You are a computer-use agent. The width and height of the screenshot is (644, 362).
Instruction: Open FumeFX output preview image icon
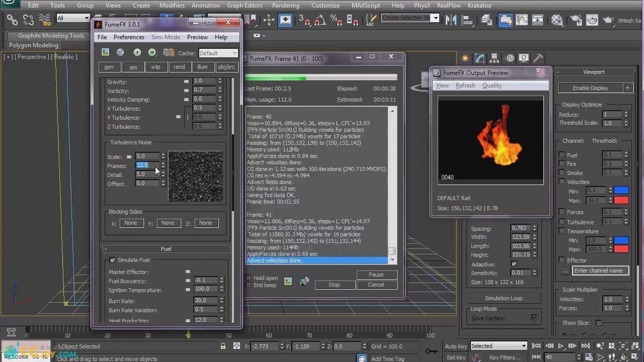(105, 52)
